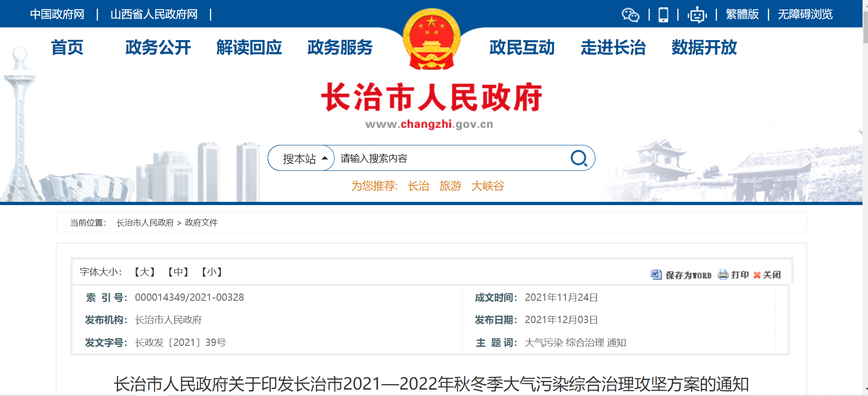Screen dimensions: 868x396
Task: Open the mobile phone version icon
Action: pyautogui.click(x=663, y=15)
